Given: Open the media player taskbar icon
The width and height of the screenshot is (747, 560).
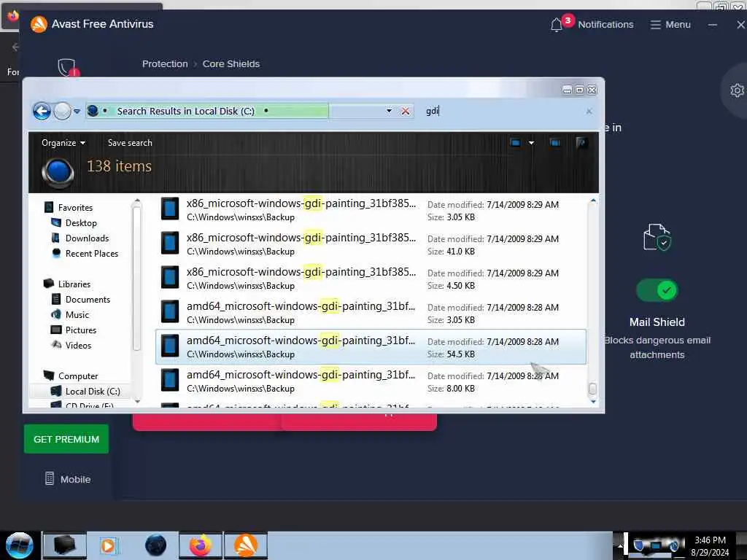Looking at the screenshot, I should (x=109, y=545).
